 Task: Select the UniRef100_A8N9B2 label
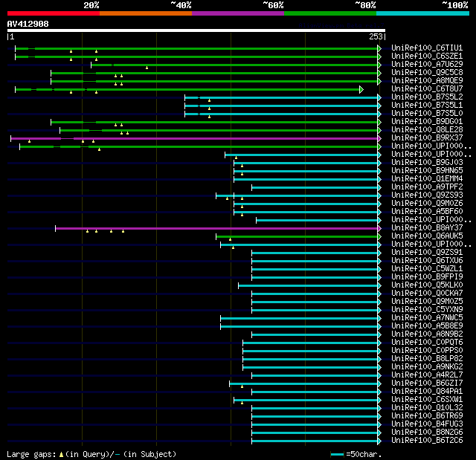pos(427,334)
